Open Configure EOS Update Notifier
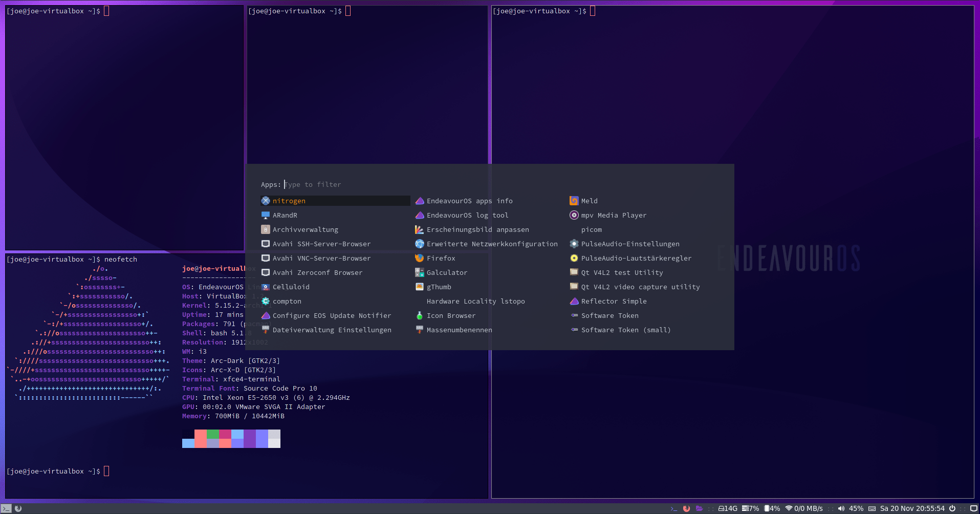Image resolution: width=980 pixels, height=514 pixels. tap(332, 315)
